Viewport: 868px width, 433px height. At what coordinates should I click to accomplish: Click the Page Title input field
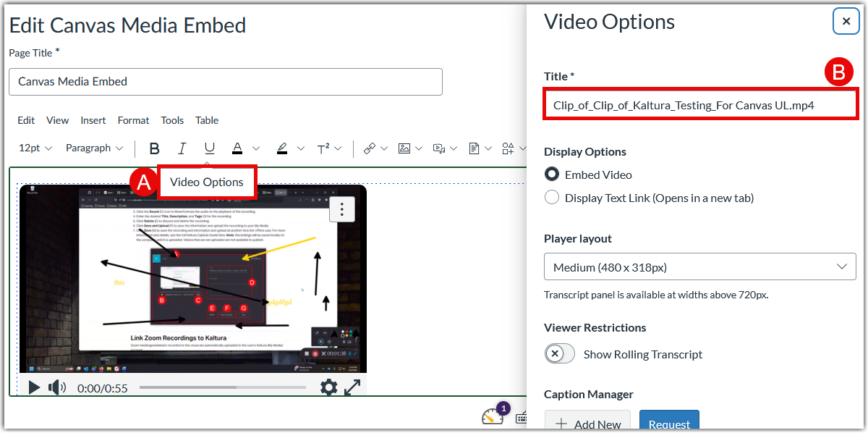tap(226, 82)
